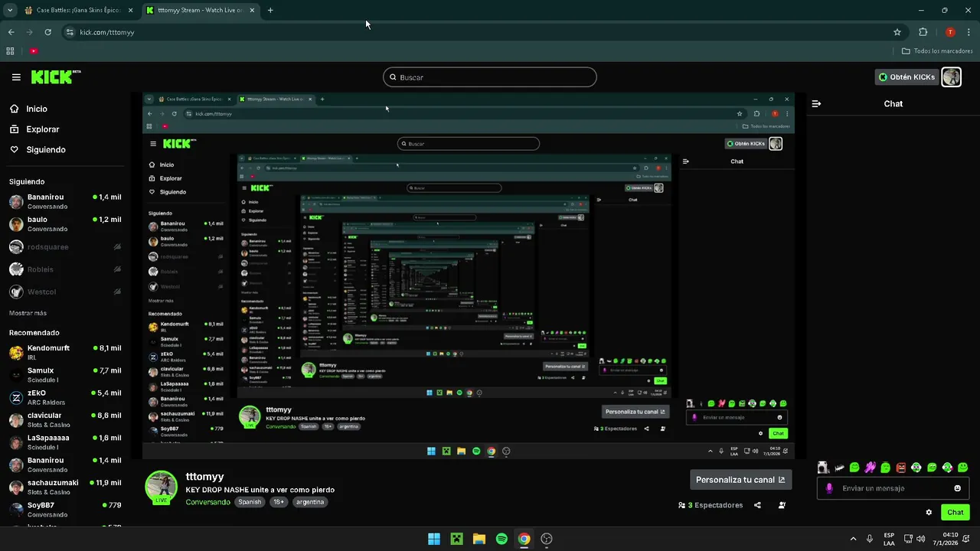
Task: Click purple microphone icon in chat input
Action: [x=829, y=488]
